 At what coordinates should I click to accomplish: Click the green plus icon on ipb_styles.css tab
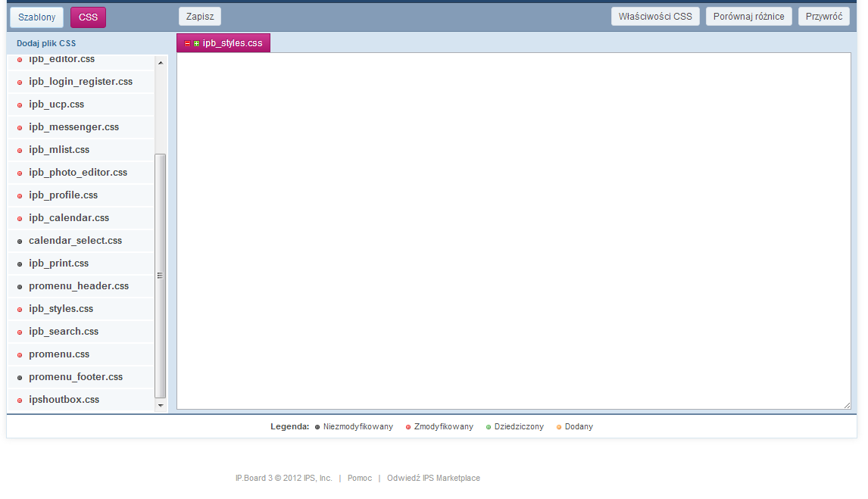click(196, 44)
